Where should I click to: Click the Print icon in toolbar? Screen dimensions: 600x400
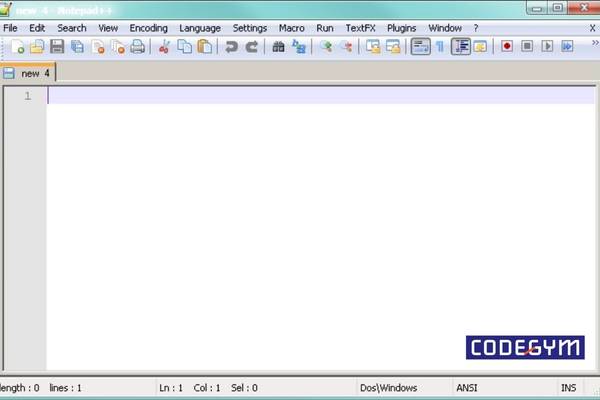point(138,47)
